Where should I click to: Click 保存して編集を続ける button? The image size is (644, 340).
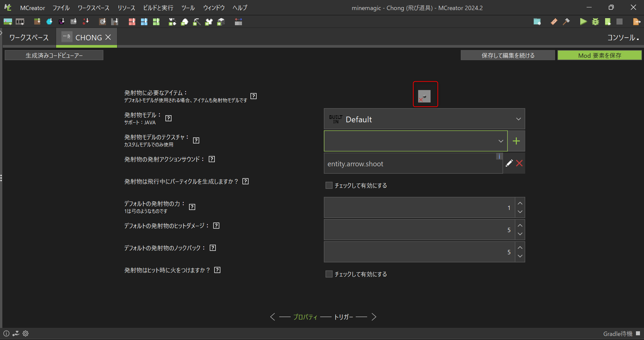508,55
